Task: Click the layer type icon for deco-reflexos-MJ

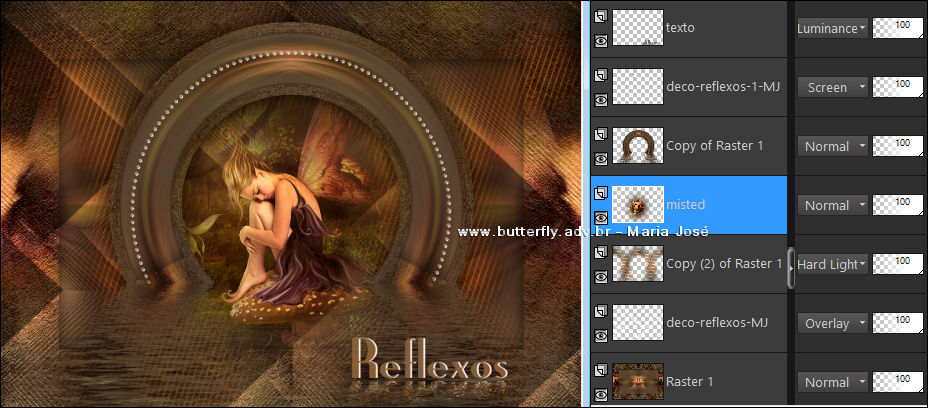Action: (x=601, y=311)
